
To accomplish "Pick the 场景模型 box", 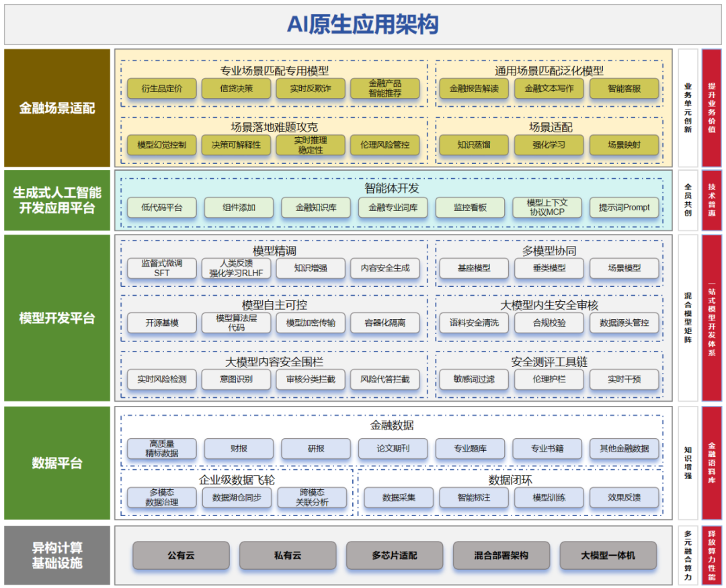I will [624, 268].
